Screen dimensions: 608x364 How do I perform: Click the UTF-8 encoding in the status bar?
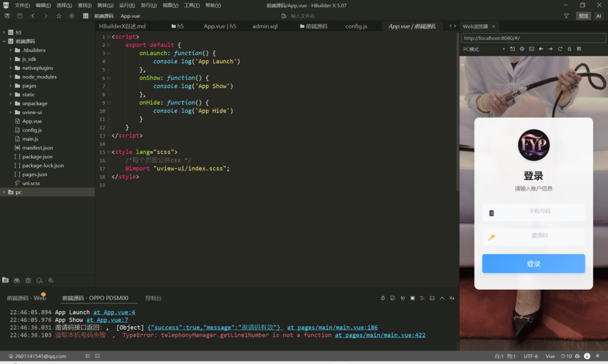(x=530, y=356)
